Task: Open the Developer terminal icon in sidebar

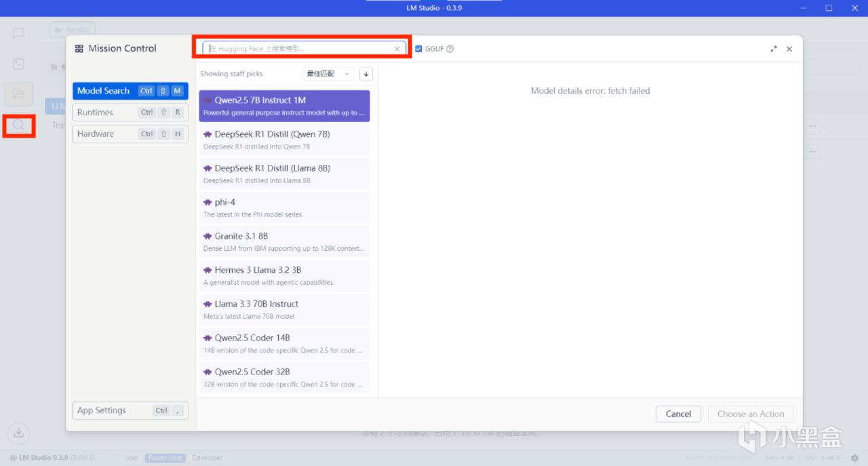Action: (x=18, y=64)
